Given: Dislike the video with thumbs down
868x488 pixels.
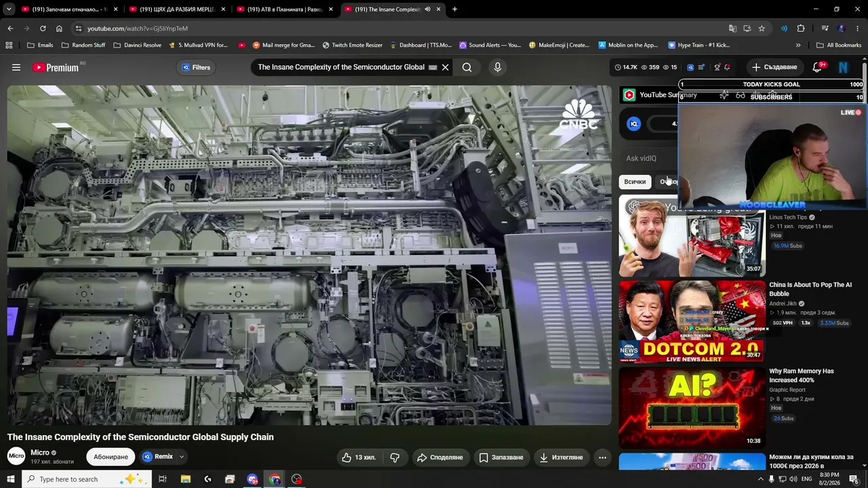Looking at the screenshot, I should point(395,457).
